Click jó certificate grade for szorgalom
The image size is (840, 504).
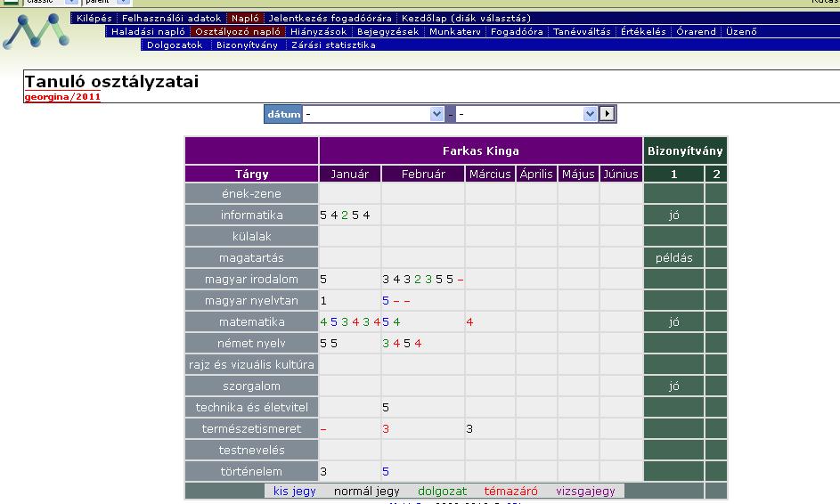tap(674, 386)
